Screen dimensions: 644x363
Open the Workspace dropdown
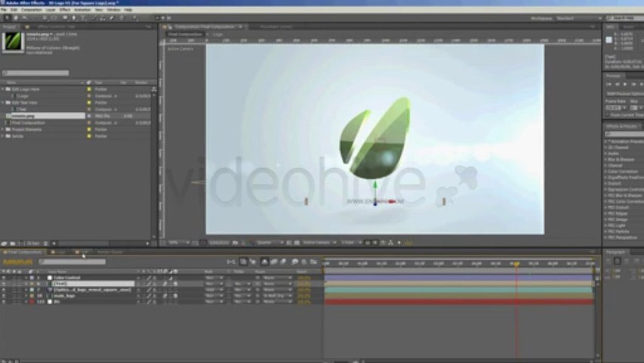click(x=578, y=18)
